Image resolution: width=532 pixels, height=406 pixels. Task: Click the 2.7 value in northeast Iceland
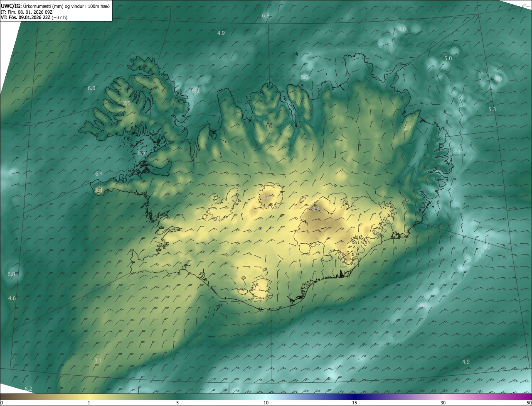pos(408,128)
